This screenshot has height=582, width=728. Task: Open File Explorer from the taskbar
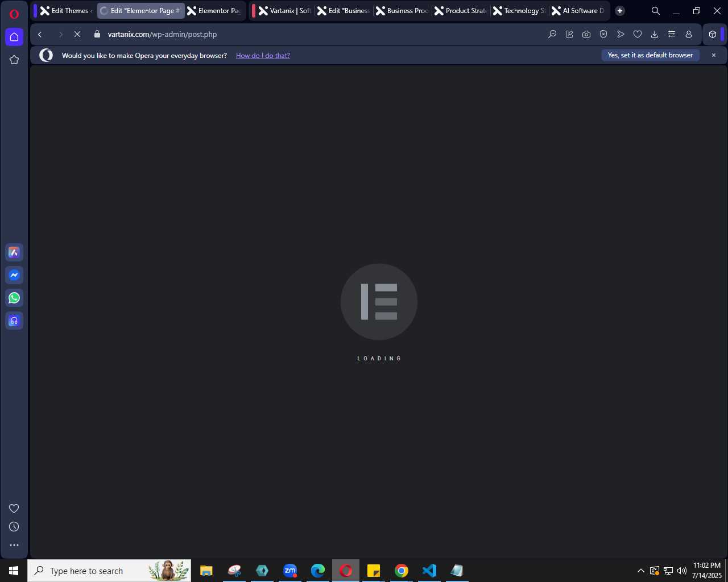pos(206,571)
